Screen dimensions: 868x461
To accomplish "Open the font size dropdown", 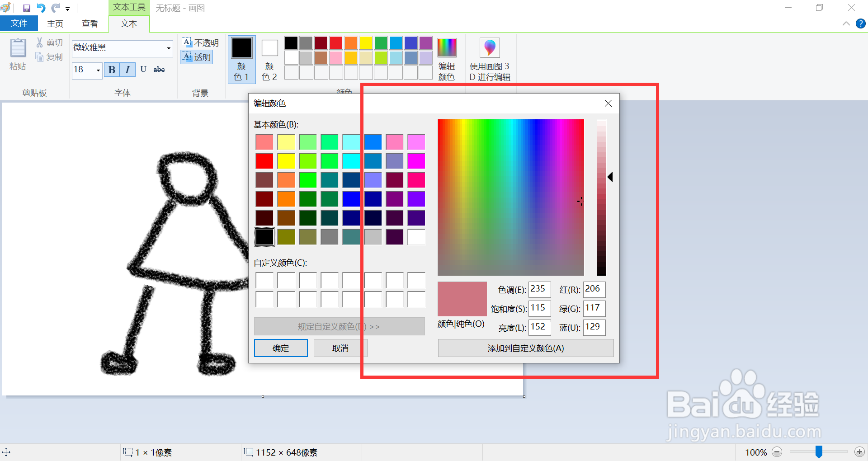I will (x=98, y=70).
